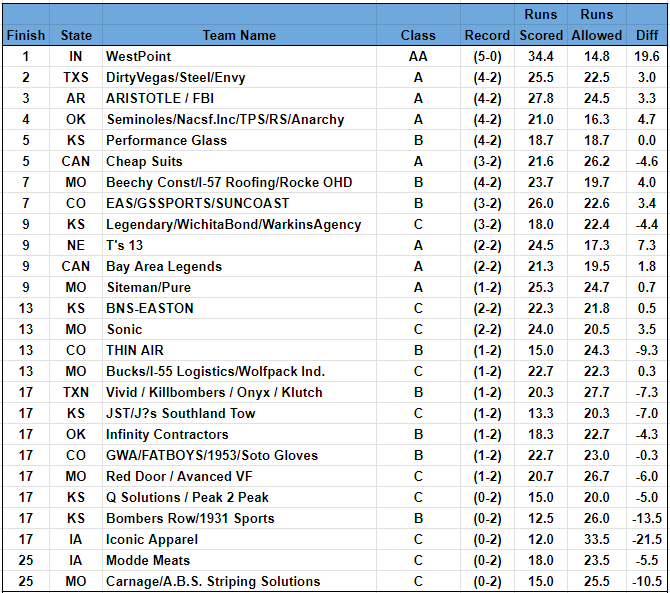Select Vivid / Killbombers / Onyx / Klutch cell
Screen dimensions: 670x593
[239, 392]
